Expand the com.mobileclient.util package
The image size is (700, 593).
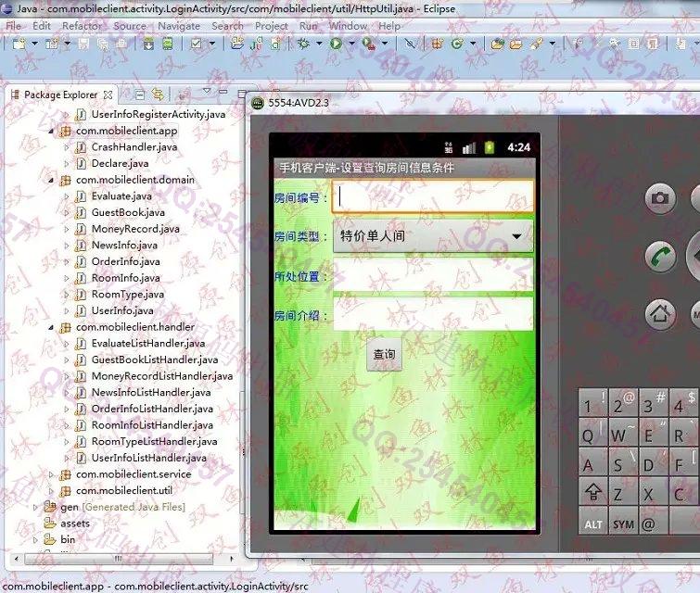[x=50, y=491]
